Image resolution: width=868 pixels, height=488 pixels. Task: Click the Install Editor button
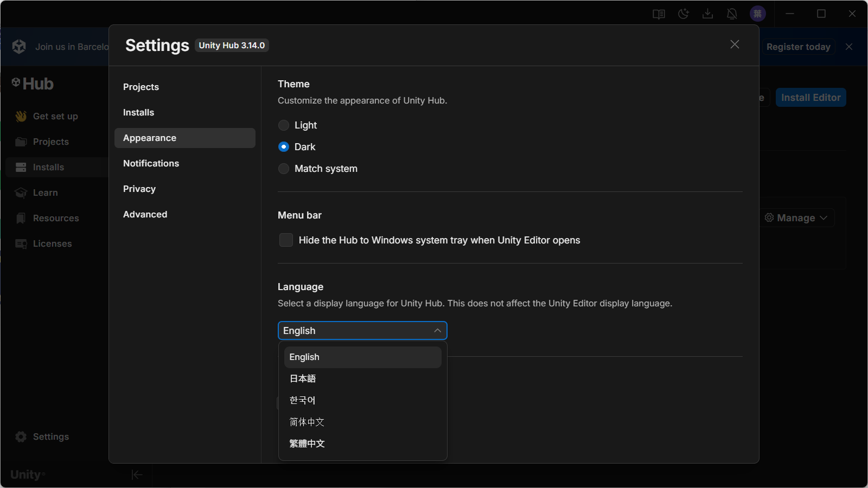coord(811,98)
